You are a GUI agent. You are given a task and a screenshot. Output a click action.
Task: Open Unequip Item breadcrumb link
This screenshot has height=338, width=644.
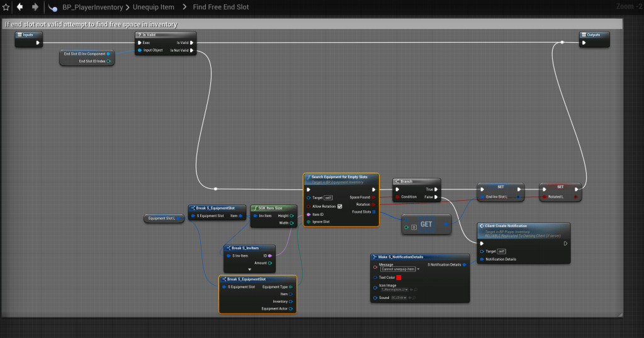click(x=152, y=7)
